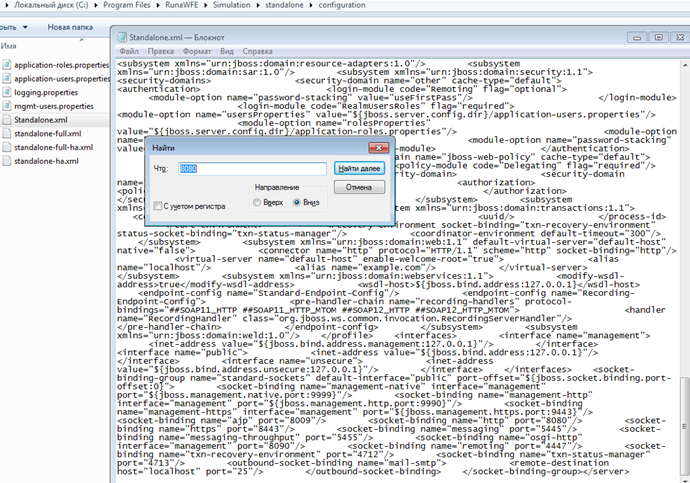Click the standalone-ha.xml file name
The image size is (690, 483).
tap(46, 161)
